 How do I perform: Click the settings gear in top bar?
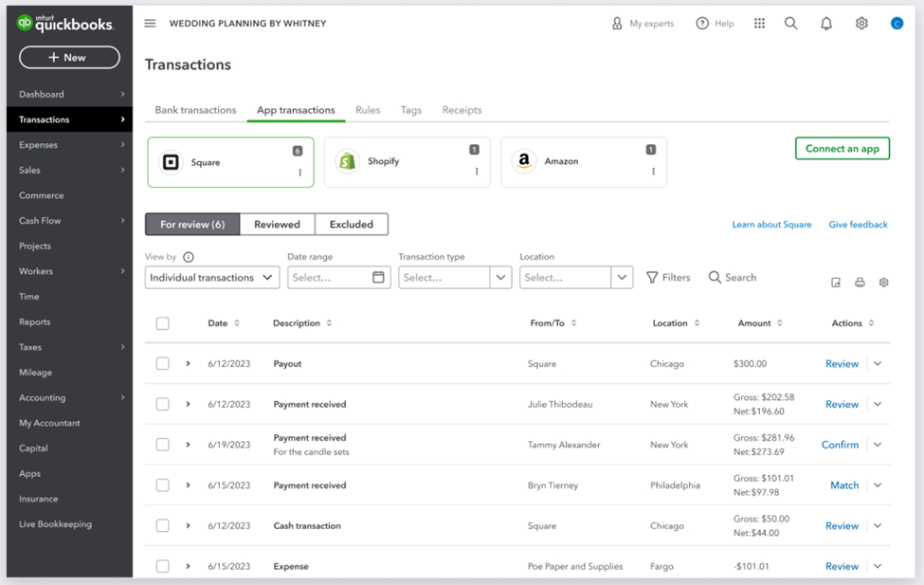pos(861,24)
